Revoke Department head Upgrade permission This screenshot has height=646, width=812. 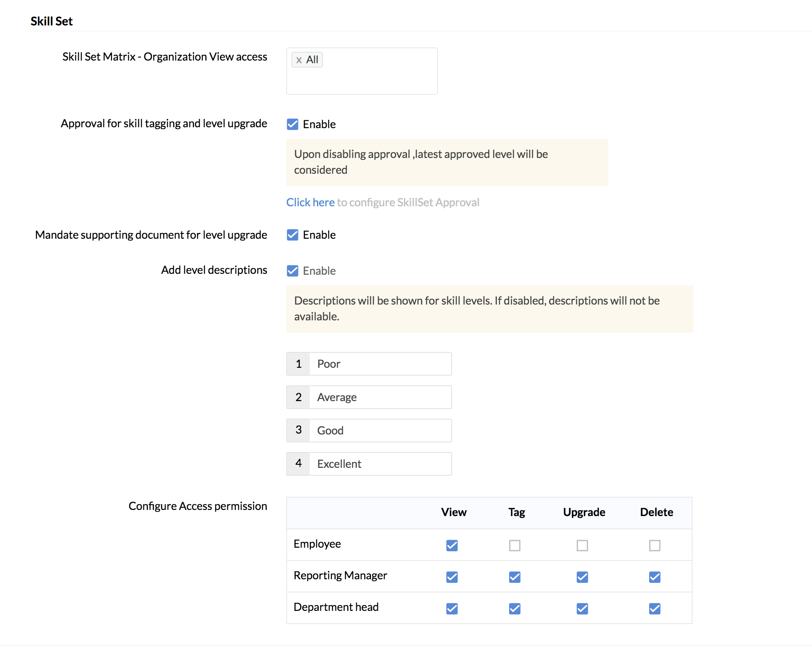(582, 609)
